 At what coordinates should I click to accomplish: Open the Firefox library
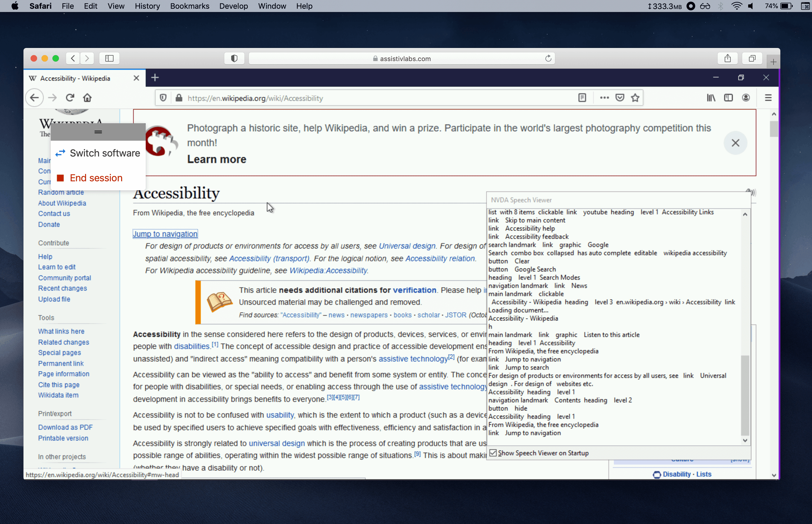(711, 98)
